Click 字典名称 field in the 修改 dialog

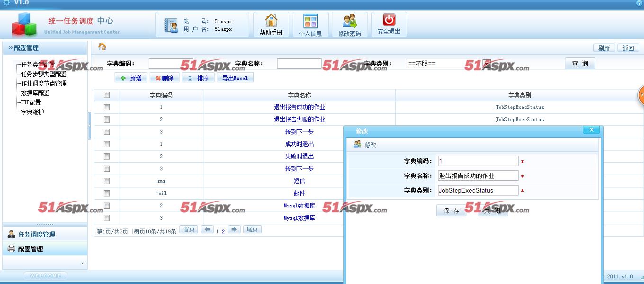point(478,176)
